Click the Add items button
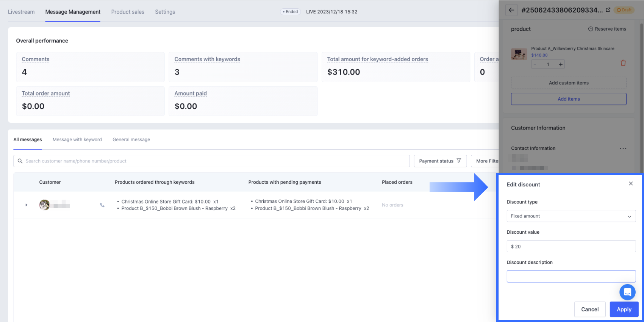Viewport: 644px width, 322px height. coord(569,99)
